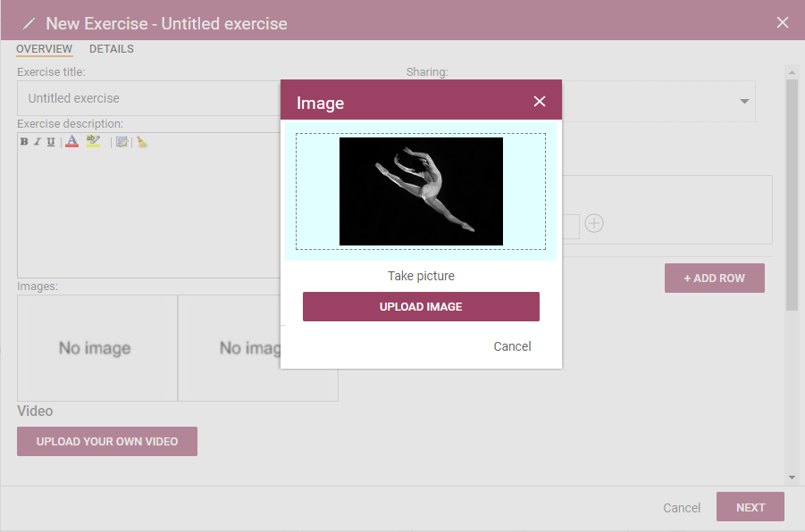Switch to the DETAILS tab
This screenshot has height=532, width=805.
(x=112, y=49)
